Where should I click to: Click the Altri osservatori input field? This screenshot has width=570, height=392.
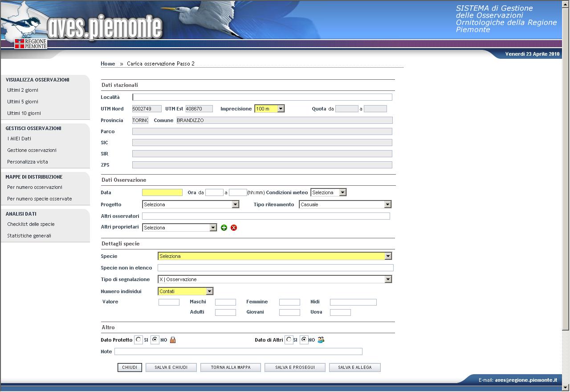tap(266, 216)
